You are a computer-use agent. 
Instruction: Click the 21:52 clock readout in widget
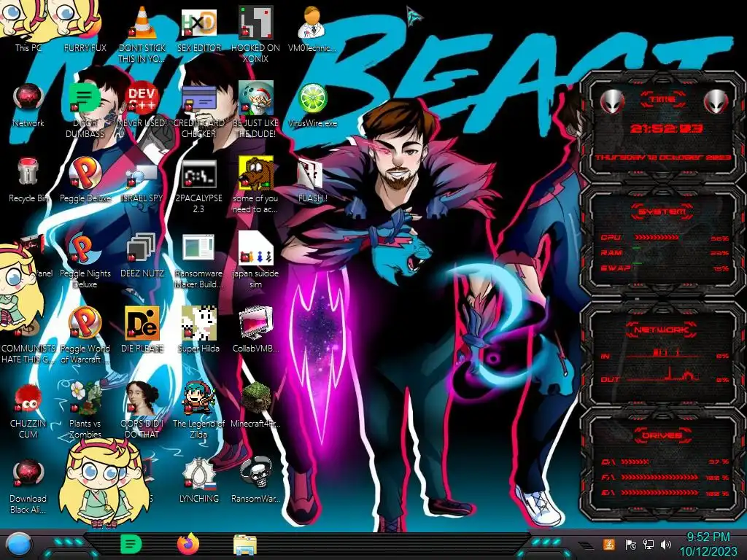click(x=666, y=128)
